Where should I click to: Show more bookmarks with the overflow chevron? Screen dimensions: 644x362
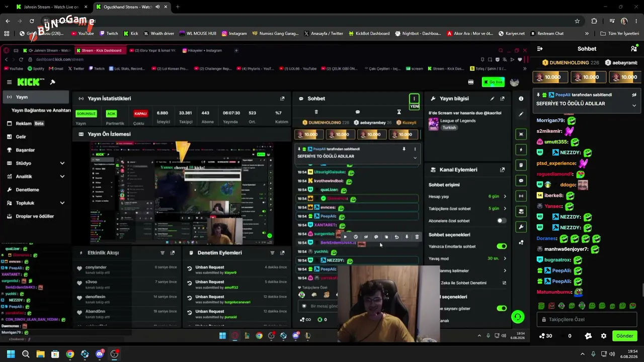click(x=587, y=34)
